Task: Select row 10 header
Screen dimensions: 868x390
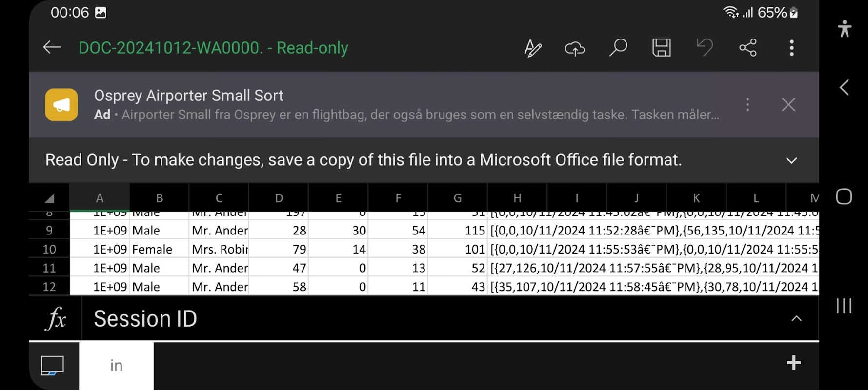Action: 49,249
